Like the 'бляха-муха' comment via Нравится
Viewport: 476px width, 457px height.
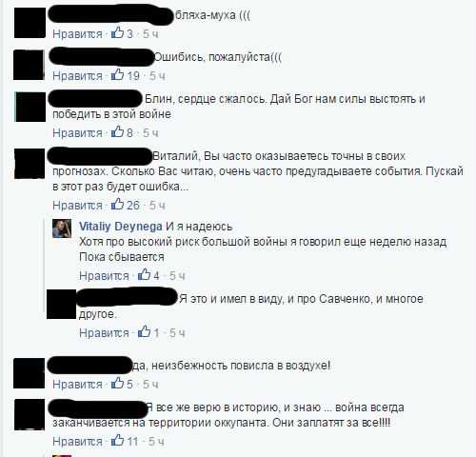[77, 34]
